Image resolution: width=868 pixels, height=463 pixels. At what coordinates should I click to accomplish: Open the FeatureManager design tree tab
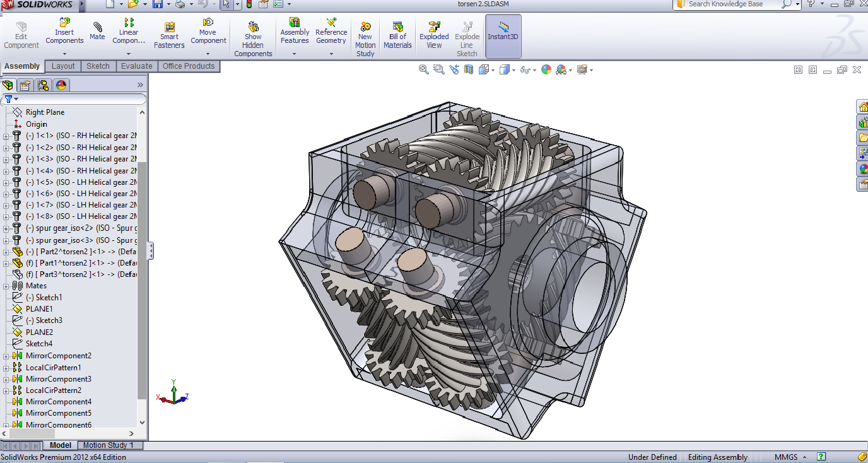coord(8,85)
